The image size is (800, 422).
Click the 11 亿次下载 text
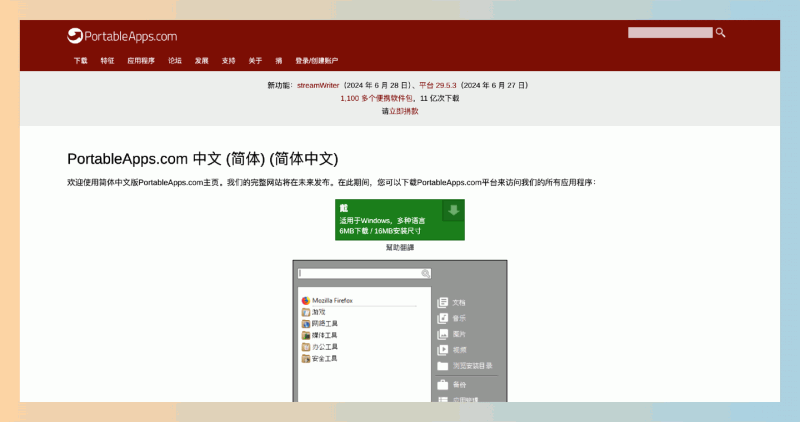pyautogui.click(x=440, y=98)
